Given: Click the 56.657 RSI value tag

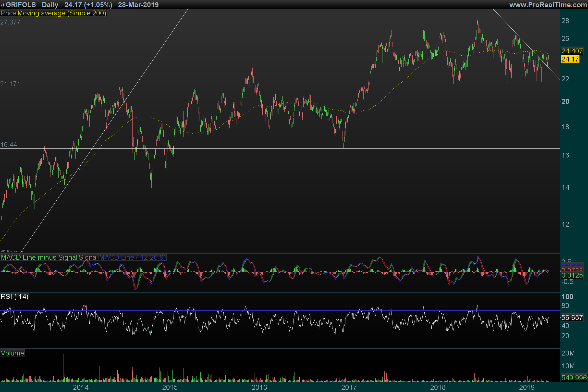Looking at the screenshot, I should click(x=572, y=318).
